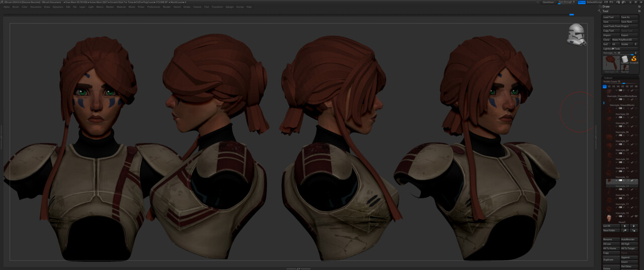This screenshot has height=270, width=644.
Task: Collapse the Subtool section header
Action: pyautogui.click(x=608, y=78)
